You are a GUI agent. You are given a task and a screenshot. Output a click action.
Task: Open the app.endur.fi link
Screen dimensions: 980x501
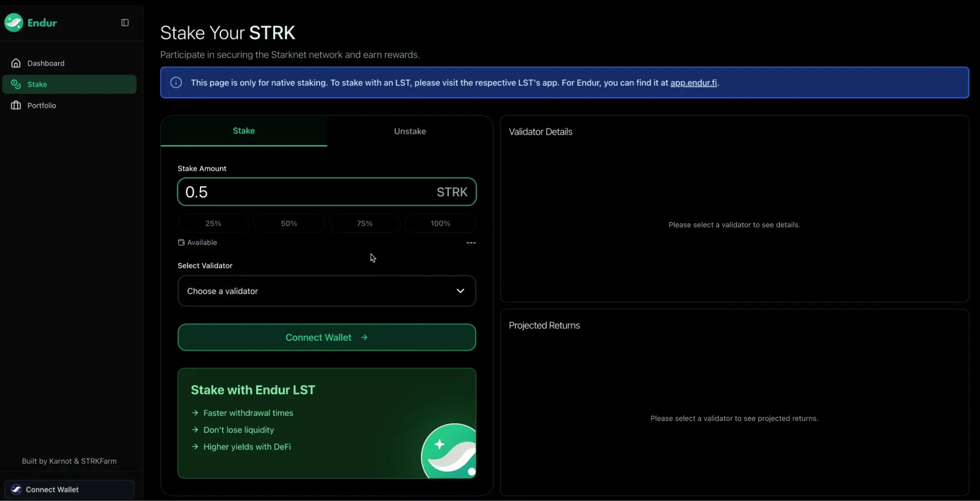[x=693, y=82]
